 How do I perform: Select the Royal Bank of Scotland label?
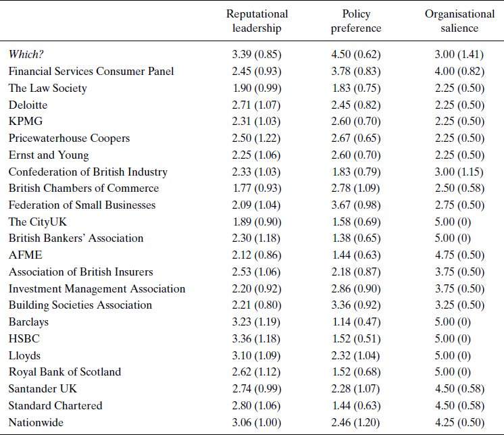pos(65,372)
